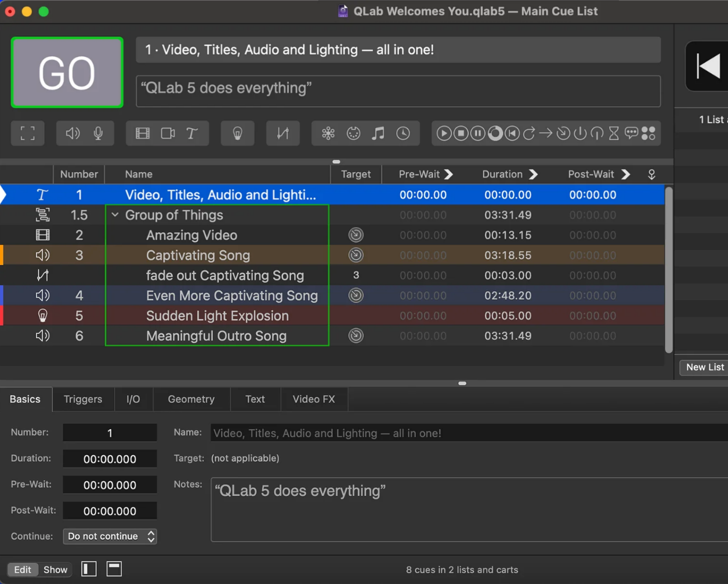Add a Text cue from toolbar
Screen dimensions: 728x584
click(192, 133)
